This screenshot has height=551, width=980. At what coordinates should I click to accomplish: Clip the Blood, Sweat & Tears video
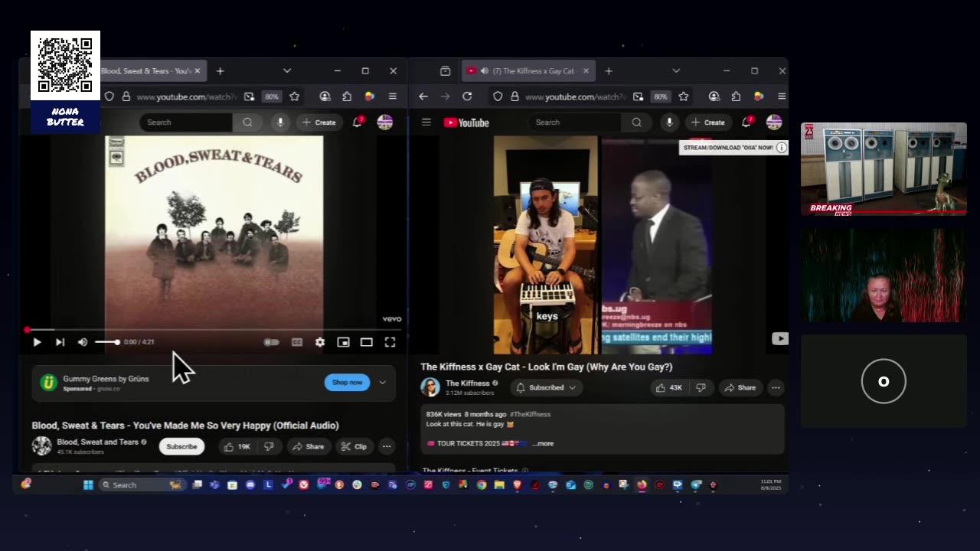tap(354, 446)
